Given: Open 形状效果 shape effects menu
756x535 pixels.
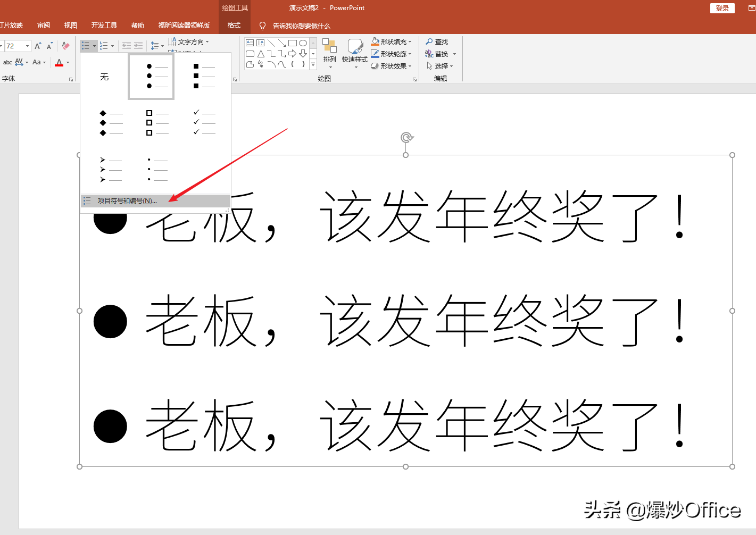Looking at the screenshot, I should pos(392,66).
